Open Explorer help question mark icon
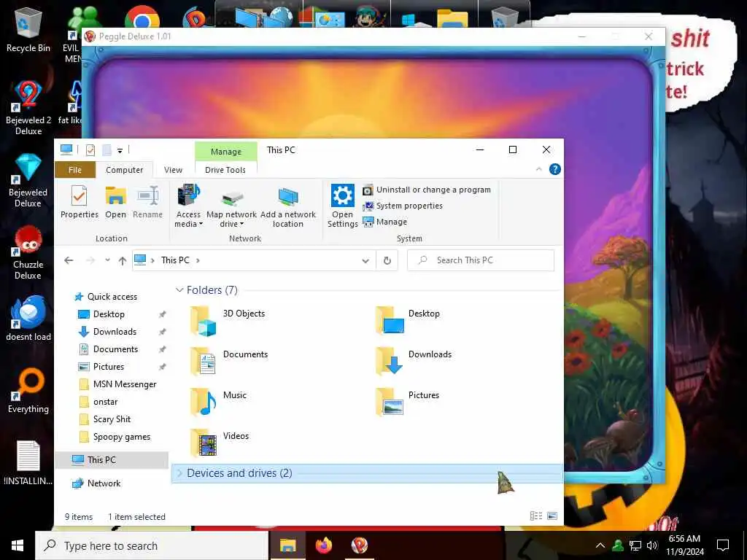Screen dimensions: 747x560 (555, 169)
